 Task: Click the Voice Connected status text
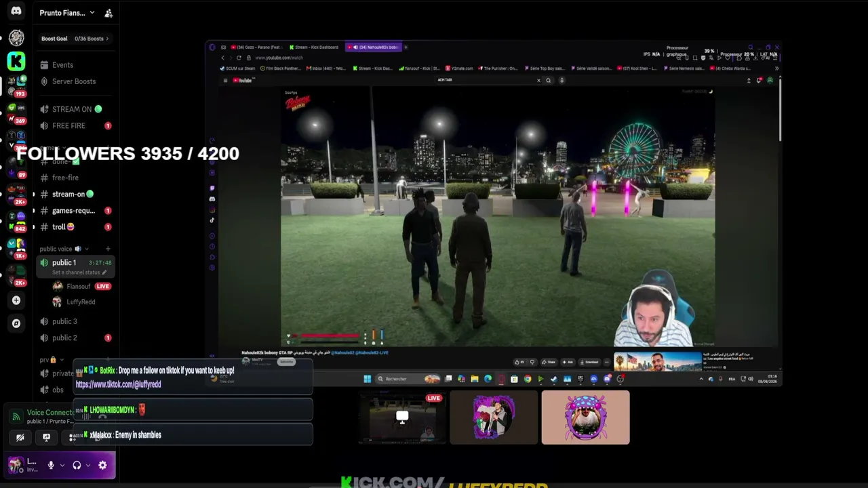pyautogui.click(x=50, y=412)
